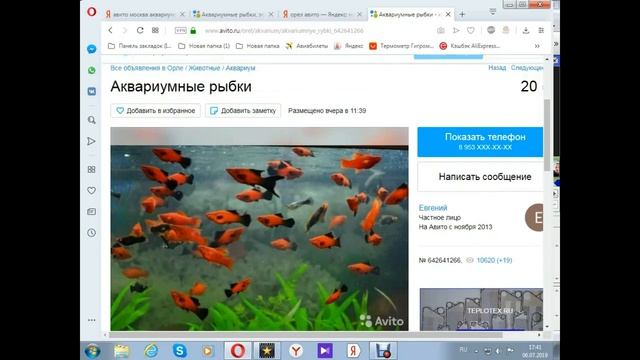The width and height of the screenshot is (640, 360).
Task: Open the Панель закладок bookmark folder
Action: [x=140, y=46]
